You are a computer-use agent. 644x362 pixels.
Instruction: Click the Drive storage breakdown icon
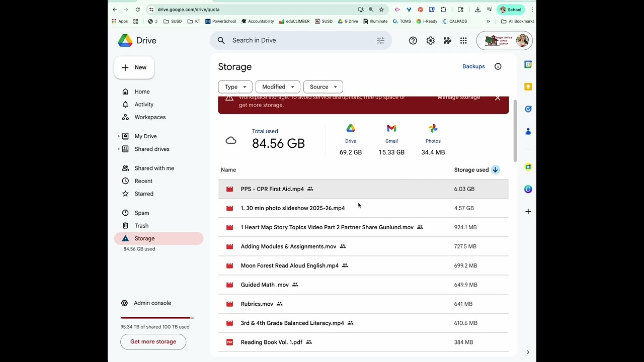click(x=351, y=129)
